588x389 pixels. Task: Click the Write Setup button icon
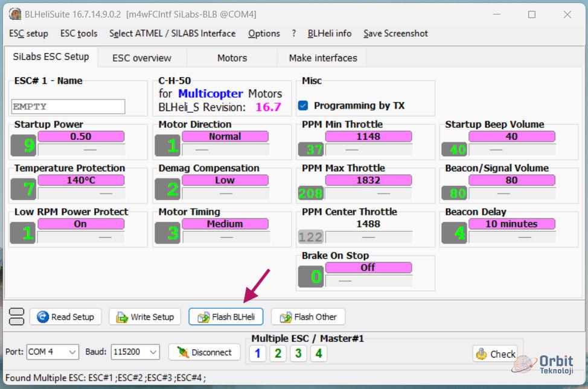tap(122, 317)
